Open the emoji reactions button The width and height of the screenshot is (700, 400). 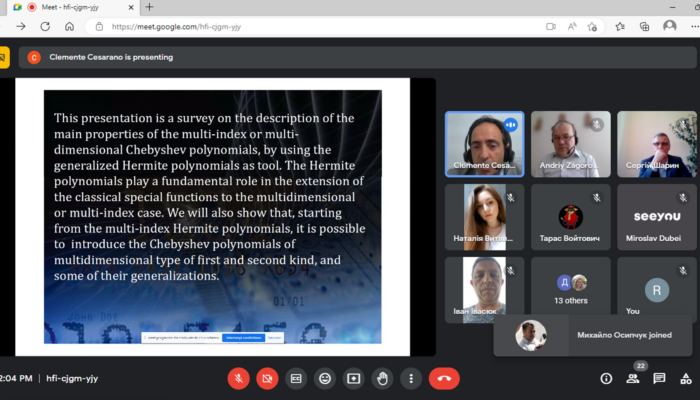click(x=325, y=379)
